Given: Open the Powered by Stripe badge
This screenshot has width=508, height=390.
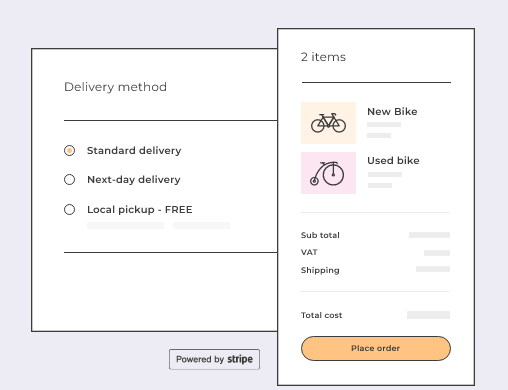Looking at the screenshot, I should tap(214, 359).
